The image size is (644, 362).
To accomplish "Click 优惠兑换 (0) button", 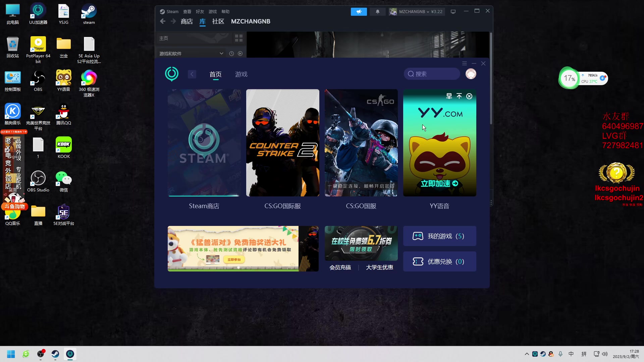I will (x=440, y=262).
